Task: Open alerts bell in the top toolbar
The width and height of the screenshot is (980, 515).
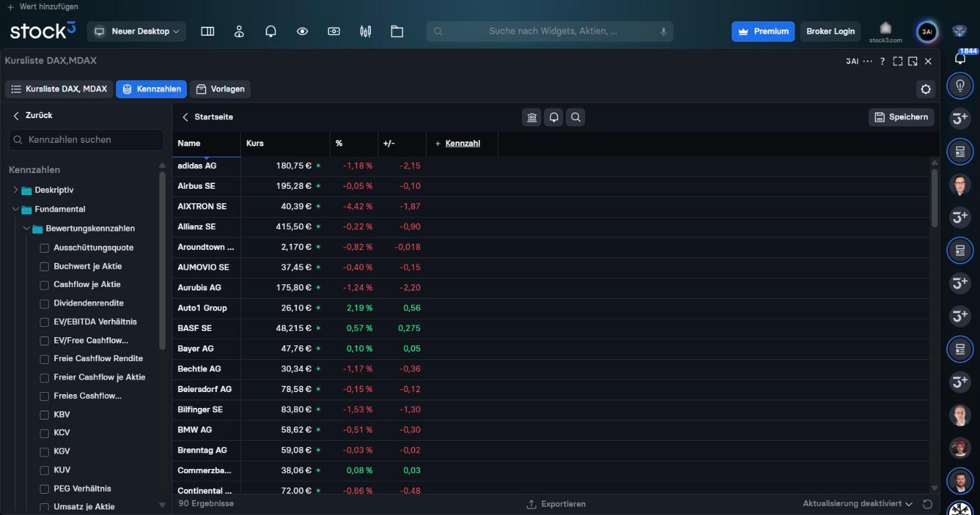Action: point(271,32)
